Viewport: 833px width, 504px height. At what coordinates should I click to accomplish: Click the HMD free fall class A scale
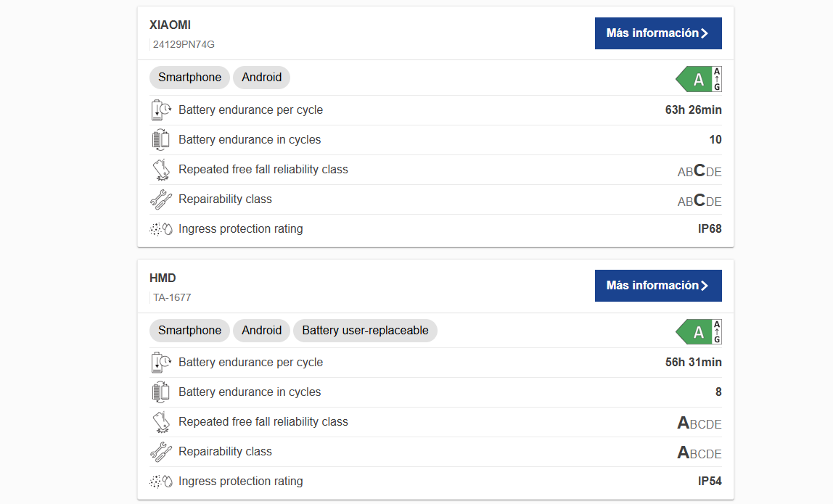tap(699, 423)
